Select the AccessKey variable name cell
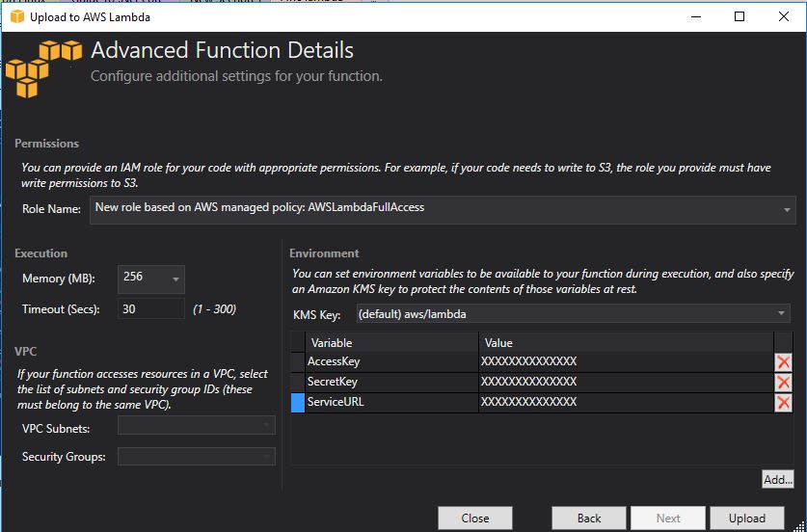This screenshot has width=807, height=532. [390, 362]
